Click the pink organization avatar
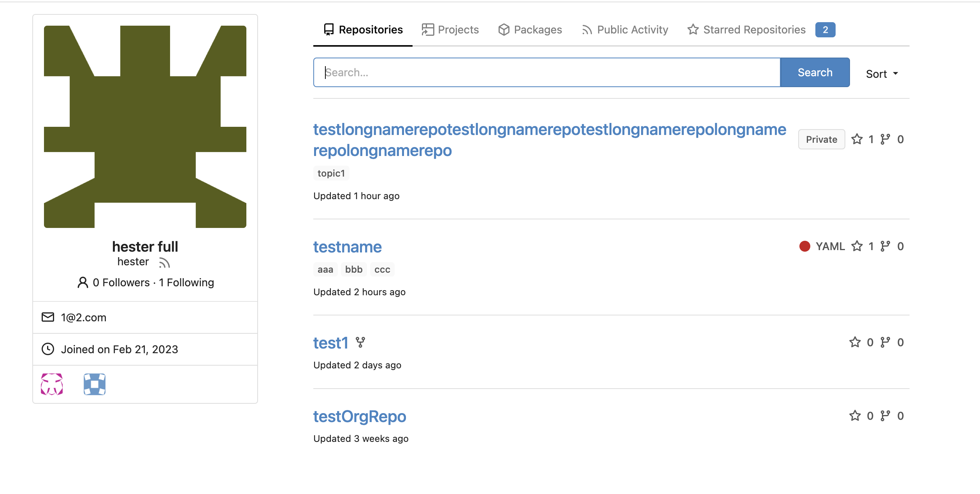 [52, 384]
